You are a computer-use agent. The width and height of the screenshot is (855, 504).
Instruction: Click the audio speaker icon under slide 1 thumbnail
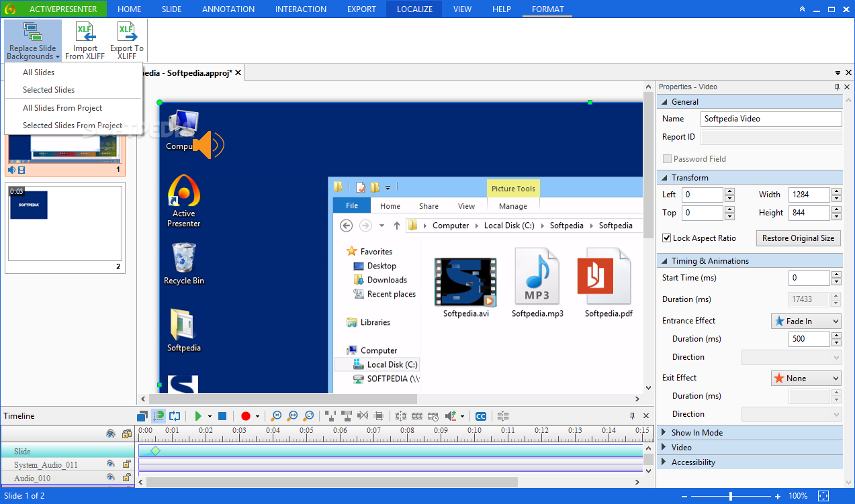[x=11, y=170]
